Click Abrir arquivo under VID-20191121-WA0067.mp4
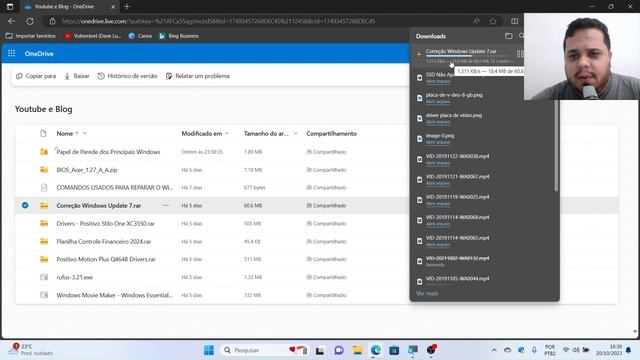The width and height of the screenshot is (640, 360). tap(438, 183)
